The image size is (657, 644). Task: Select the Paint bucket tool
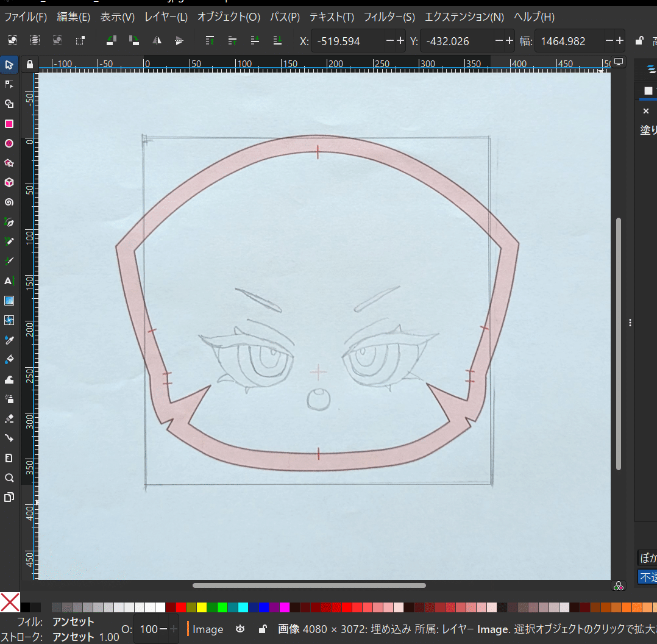pyautogui.click(x=9, y=360)
